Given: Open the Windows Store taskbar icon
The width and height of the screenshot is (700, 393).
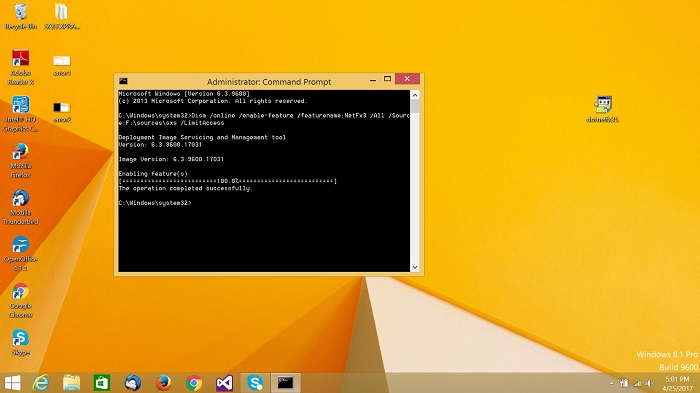Looking at the screenshot, I should [102, 383].
